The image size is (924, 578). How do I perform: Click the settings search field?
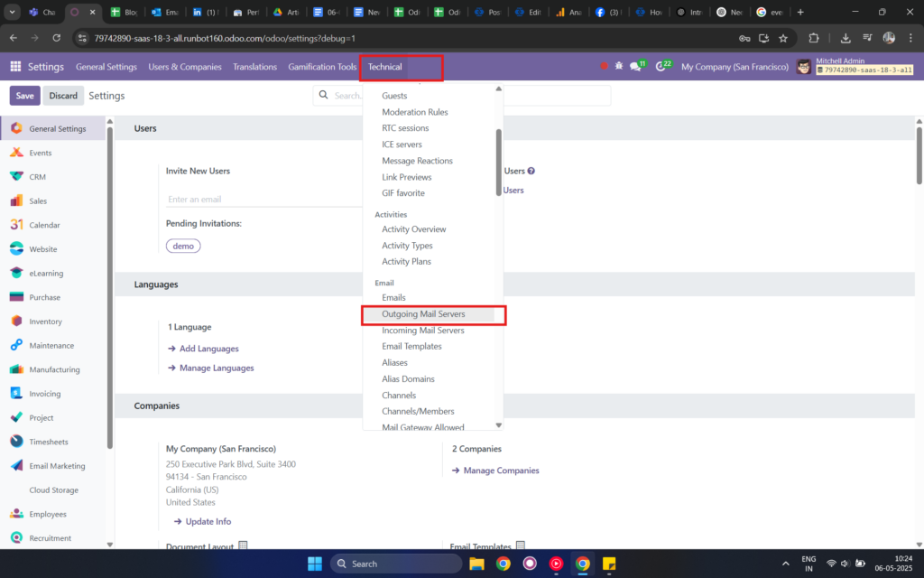[x=462, y=96]
